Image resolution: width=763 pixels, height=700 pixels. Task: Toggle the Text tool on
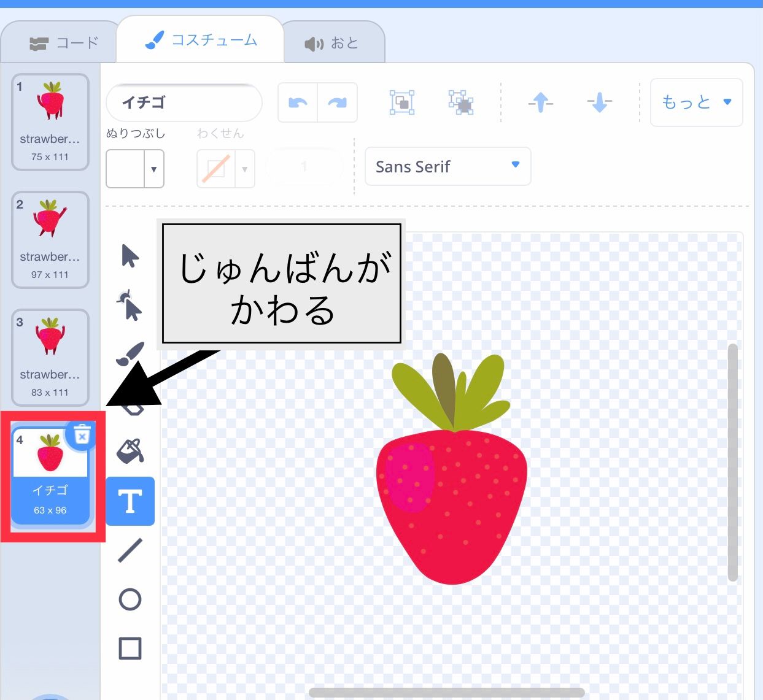[130, 501]
